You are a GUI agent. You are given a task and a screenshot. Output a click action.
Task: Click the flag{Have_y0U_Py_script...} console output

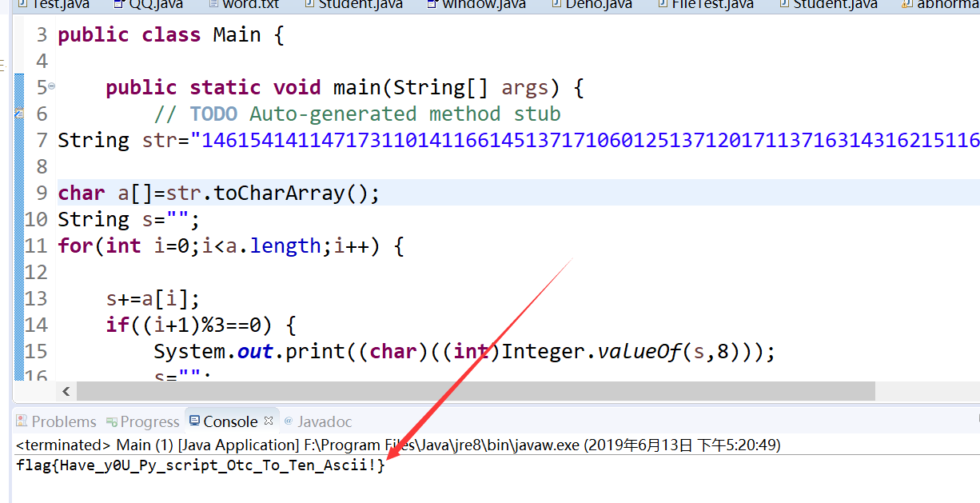click(200, 465)
